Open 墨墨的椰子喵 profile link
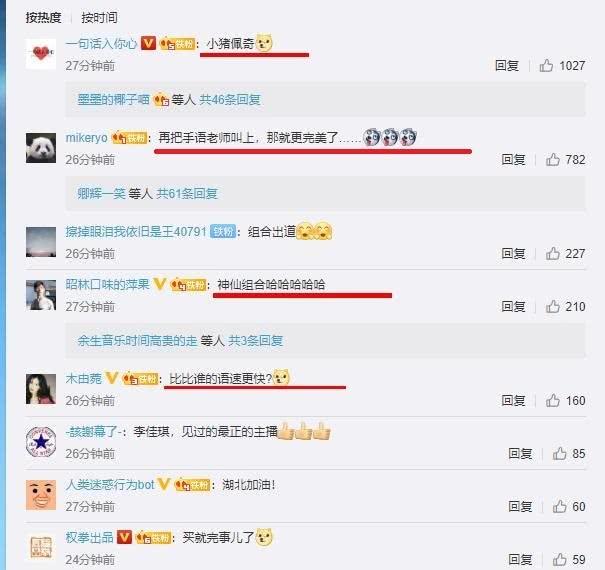Screen dimensions: 605x570 113,100
